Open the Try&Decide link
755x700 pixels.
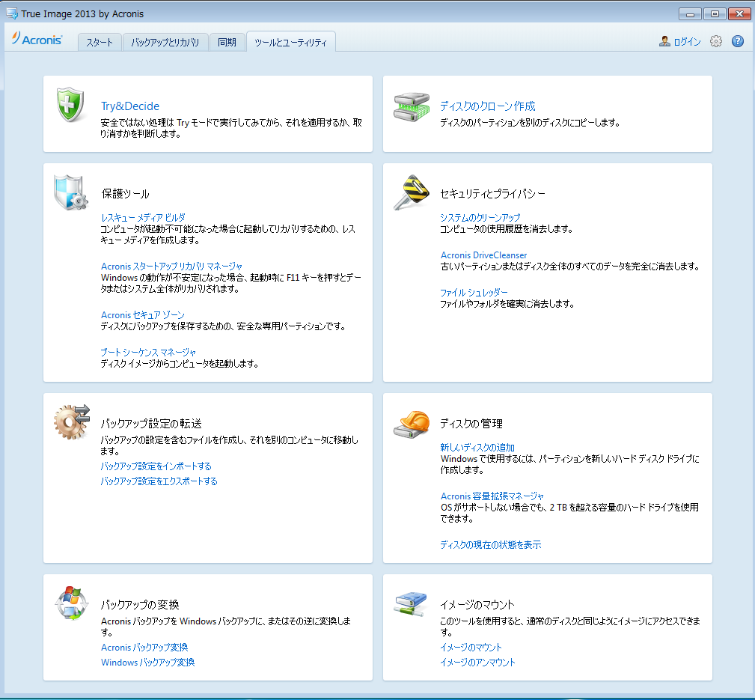pos(130,106)
